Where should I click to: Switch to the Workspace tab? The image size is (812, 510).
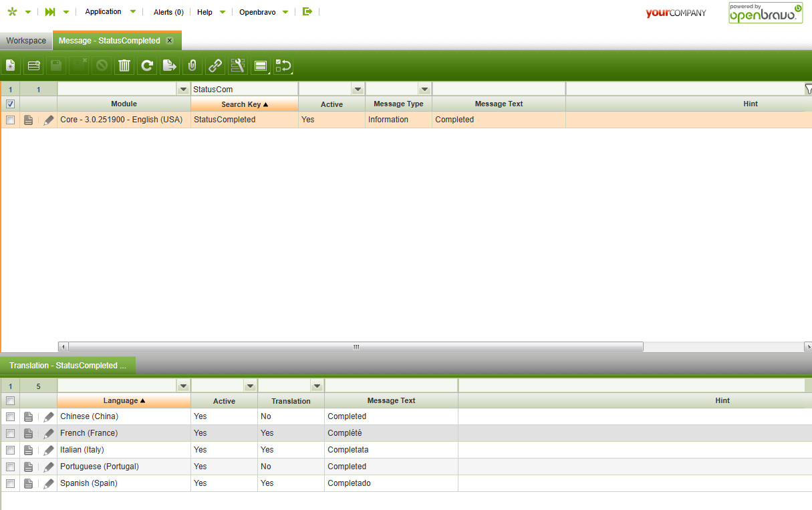26,41
